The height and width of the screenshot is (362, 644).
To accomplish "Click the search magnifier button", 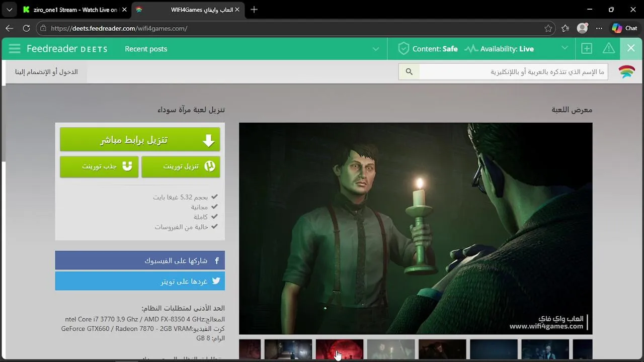I will pyautogui.click(x=409, y=72).
